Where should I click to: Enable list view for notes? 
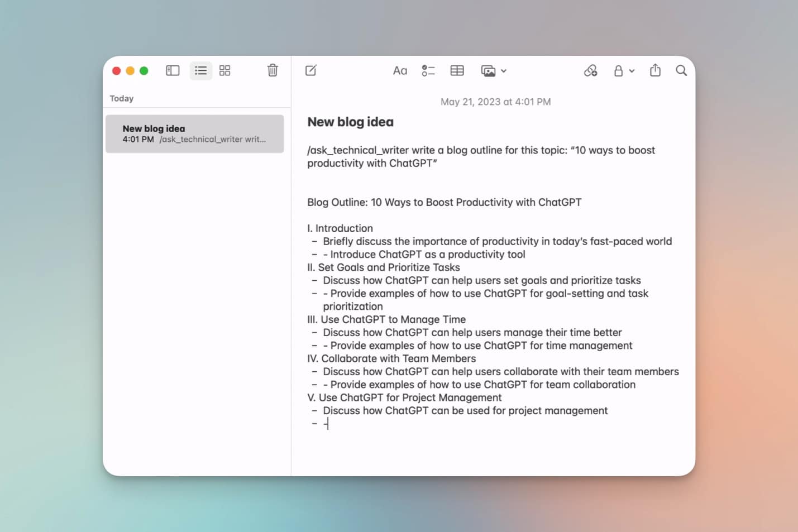point(201,70)
